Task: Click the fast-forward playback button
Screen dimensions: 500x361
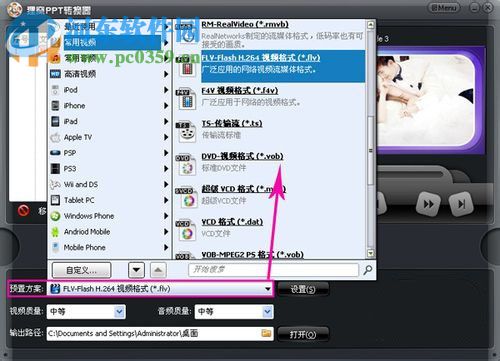Action: point(428,204)
